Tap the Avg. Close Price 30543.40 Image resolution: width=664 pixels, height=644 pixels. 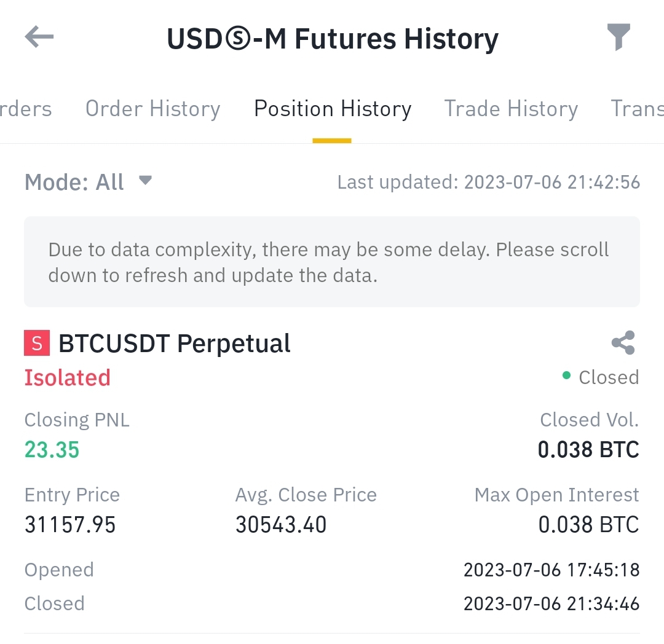281,525
